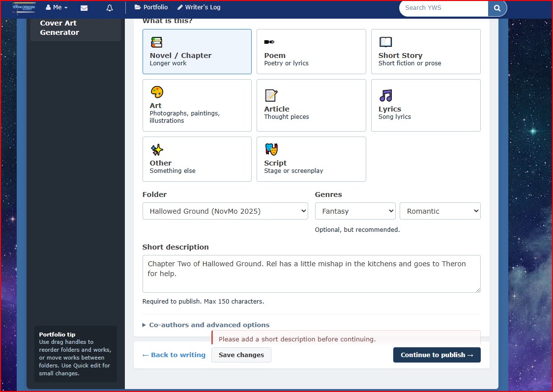Open the Young Writers Society logo

tap(24, 7)
